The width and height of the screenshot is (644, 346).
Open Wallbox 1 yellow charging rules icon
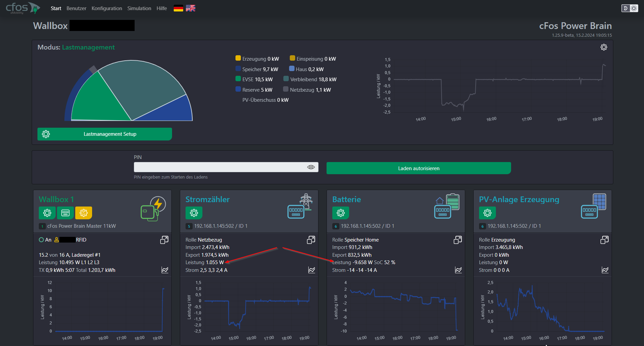pos(84,213)
